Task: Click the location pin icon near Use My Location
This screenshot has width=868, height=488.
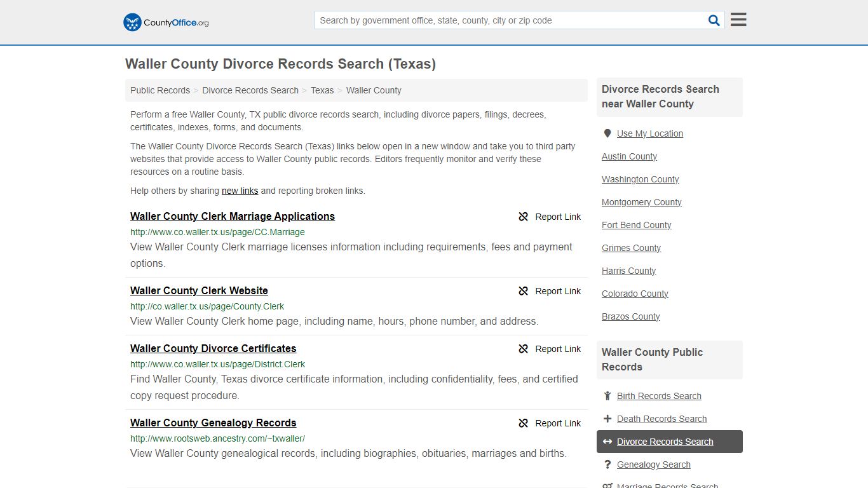Action: [x=607, y=133]
